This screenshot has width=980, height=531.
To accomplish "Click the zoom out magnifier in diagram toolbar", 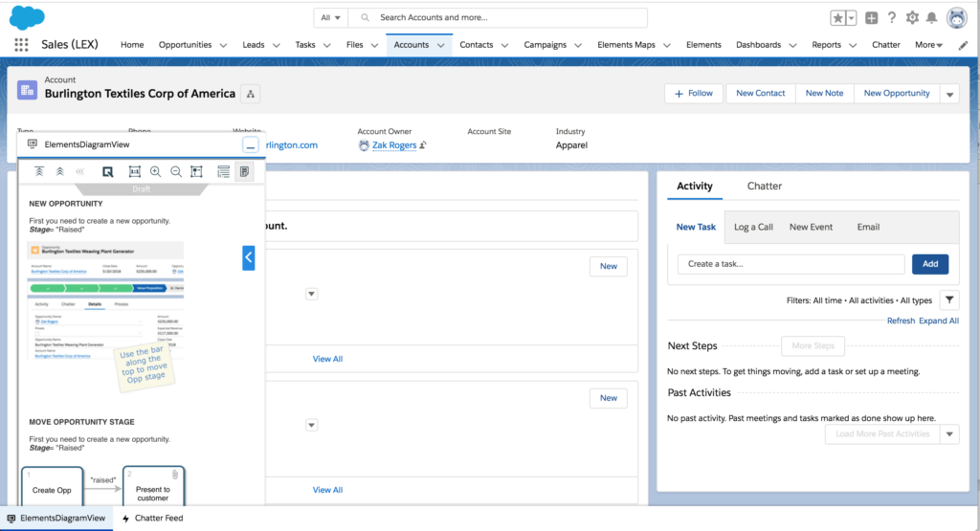I will [x=176, y=171].
